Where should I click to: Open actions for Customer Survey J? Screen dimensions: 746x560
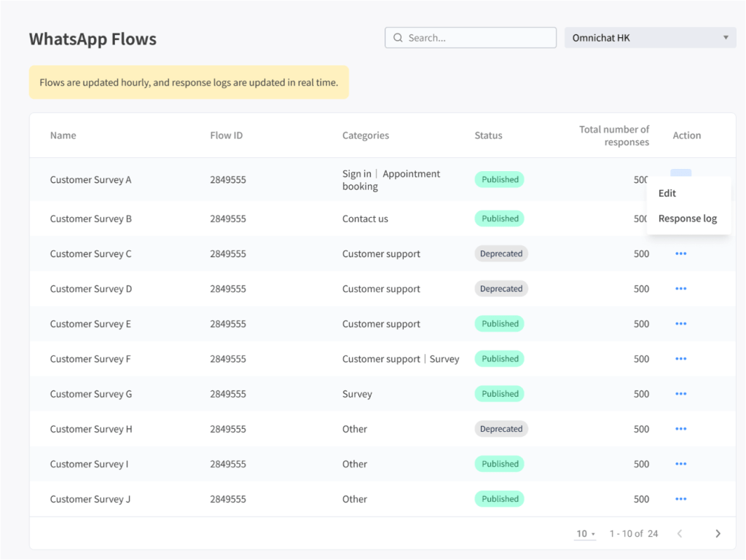pos(680,499)
